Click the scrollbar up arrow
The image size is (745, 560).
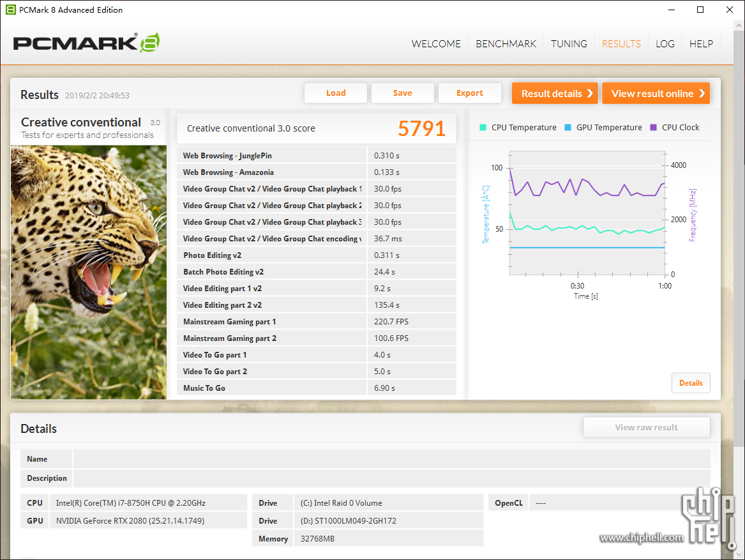(x=739, y=25)
